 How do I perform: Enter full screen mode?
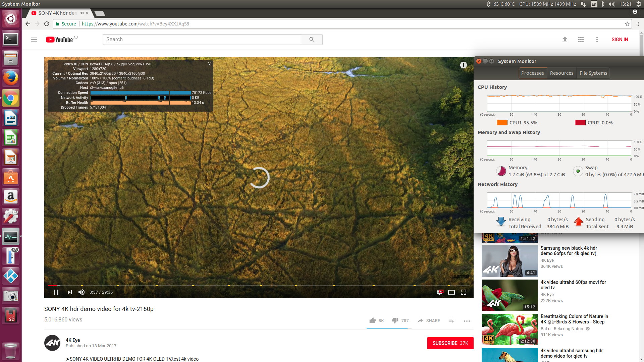(x=464, y=292)
